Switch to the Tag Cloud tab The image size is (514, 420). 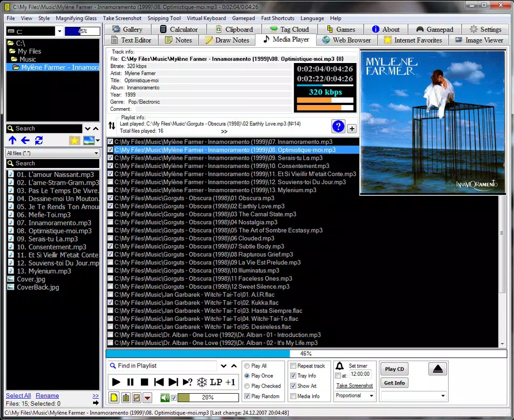point(290,29)
